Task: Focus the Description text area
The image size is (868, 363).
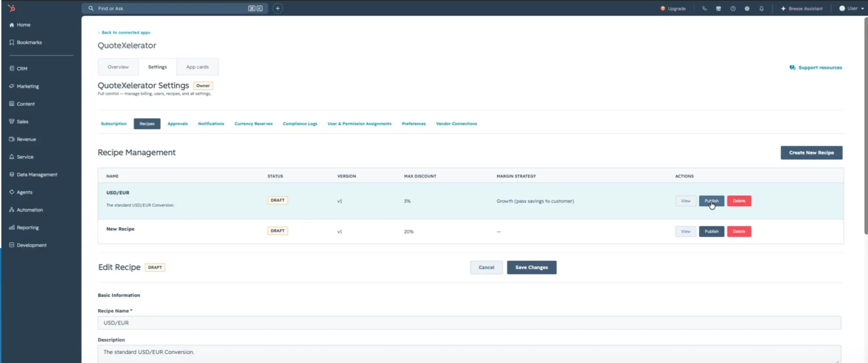Action: (469, 354)
